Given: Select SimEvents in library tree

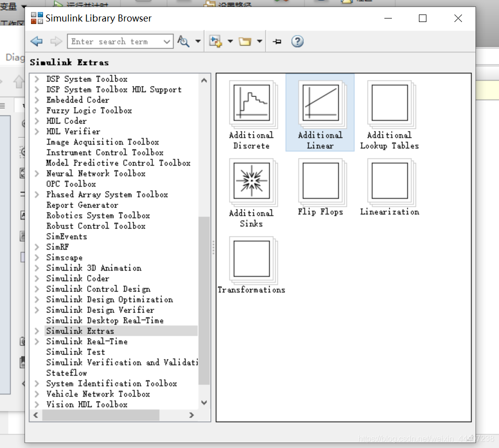Looking at the screenshot, I should pos(67,236).
